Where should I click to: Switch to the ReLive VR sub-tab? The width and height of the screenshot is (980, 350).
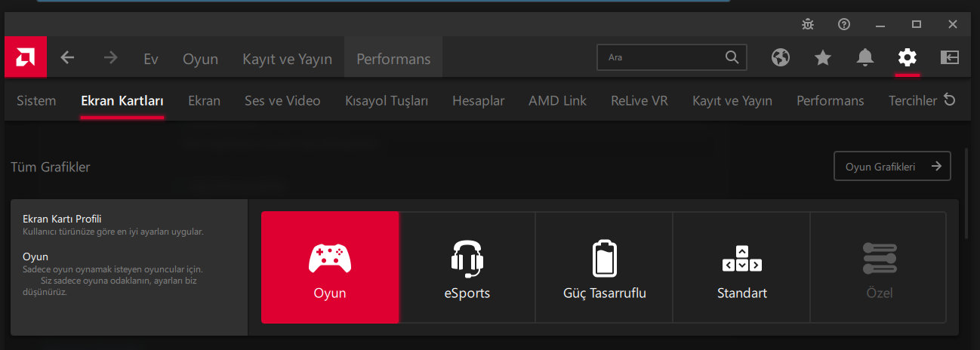tap(639, 100)
